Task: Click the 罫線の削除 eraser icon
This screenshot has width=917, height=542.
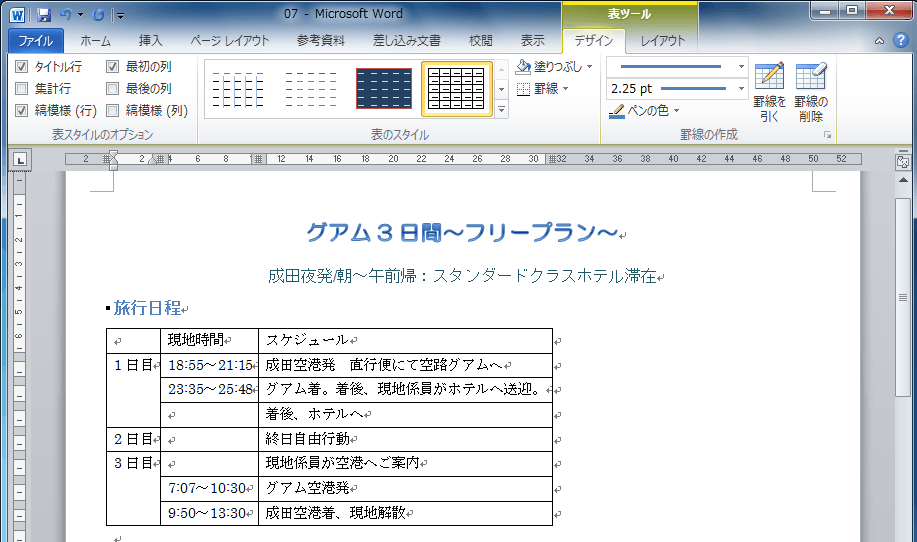Action: (811, 76)
